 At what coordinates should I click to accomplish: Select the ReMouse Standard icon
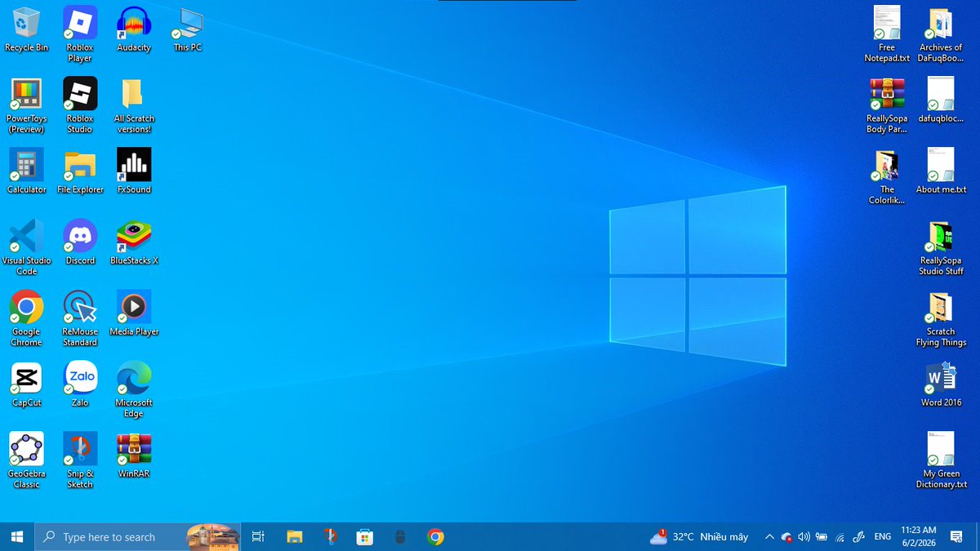80,318
